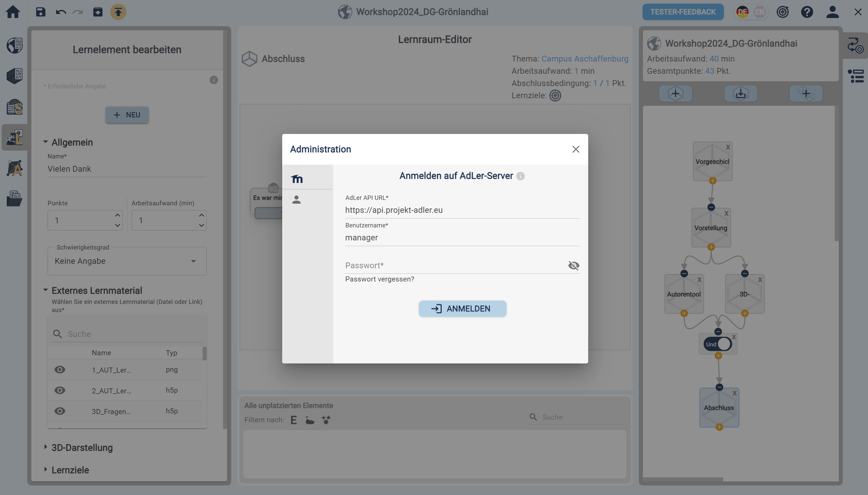This screenshot has width=868, height=495.
Task: Show preview of 2_AUT_Ler h5p file
Action: [x=60, y=390]
